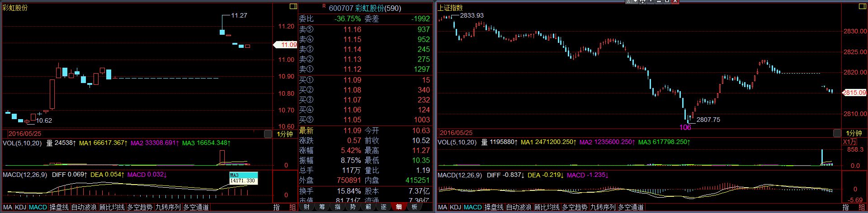Image resolution: width=868 pixels, height=213 pixels.
Task: Expand the dropdown arrow in top toolbar
Action: tap(635, 2)
